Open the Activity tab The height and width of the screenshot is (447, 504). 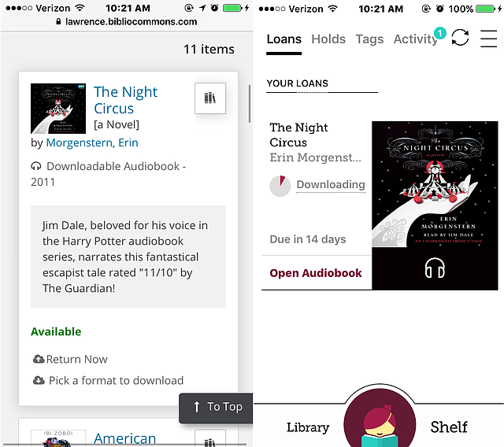[x=415, y=39]
